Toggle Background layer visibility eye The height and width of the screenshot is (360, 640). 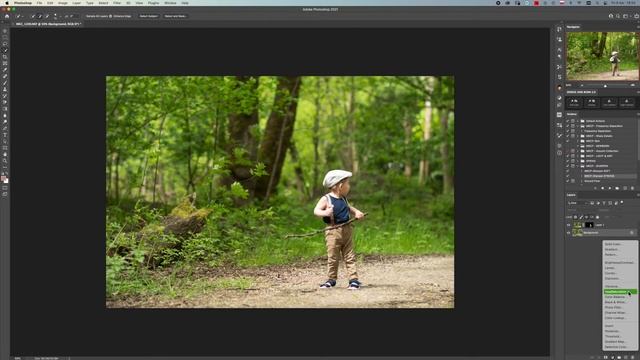coord(568,233)
